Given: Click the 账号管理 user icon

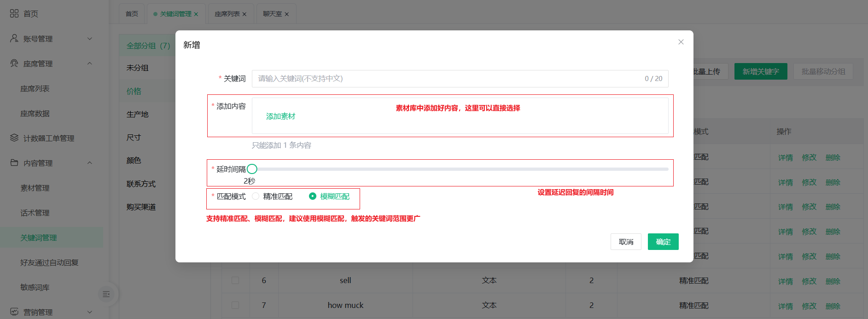Looking at the screenshot, I should (x=14, y=38).
